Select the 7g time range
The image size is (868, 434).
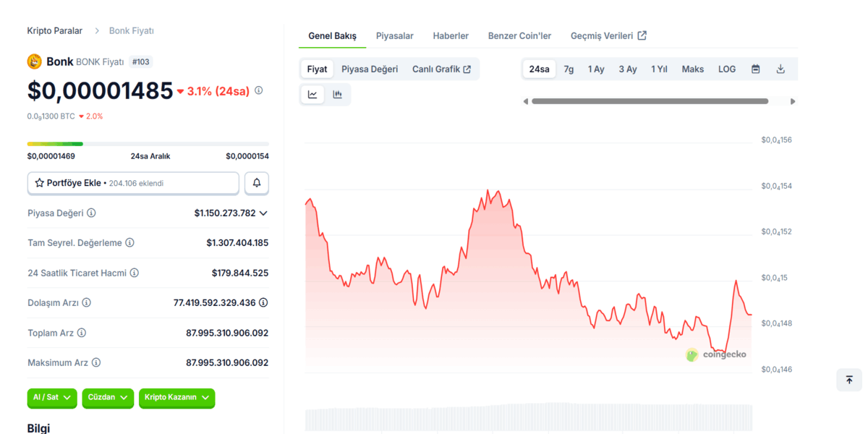click(x=569, y=69)
